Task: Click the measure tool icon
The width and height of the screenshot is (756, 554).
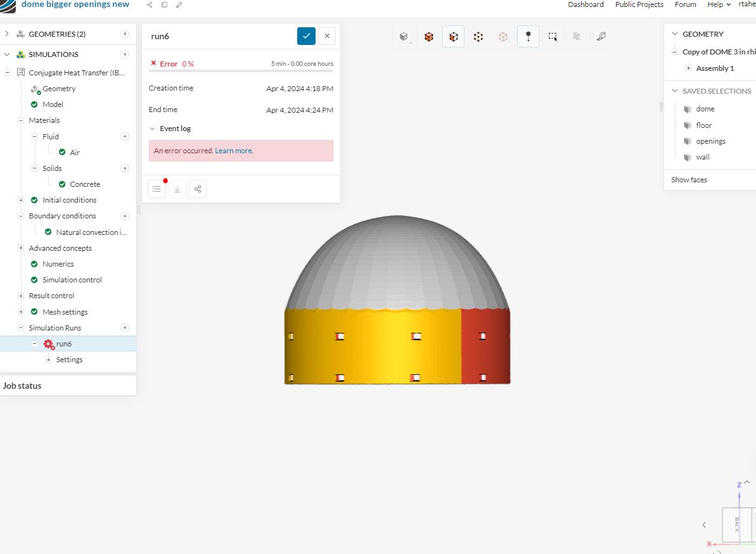Action: (x=601, y=36)
